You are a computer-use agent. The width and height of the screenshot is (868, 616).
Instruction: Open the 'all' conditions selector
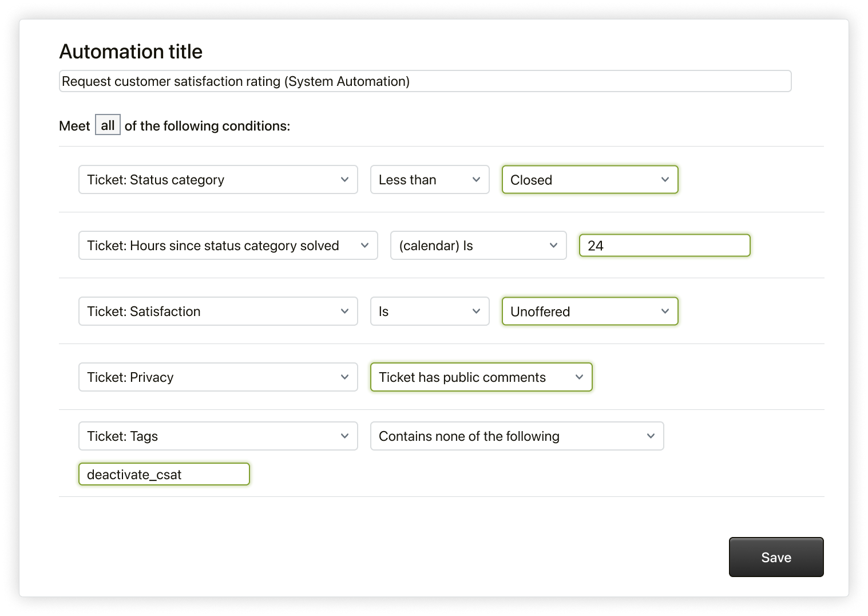tap(108, 125)
